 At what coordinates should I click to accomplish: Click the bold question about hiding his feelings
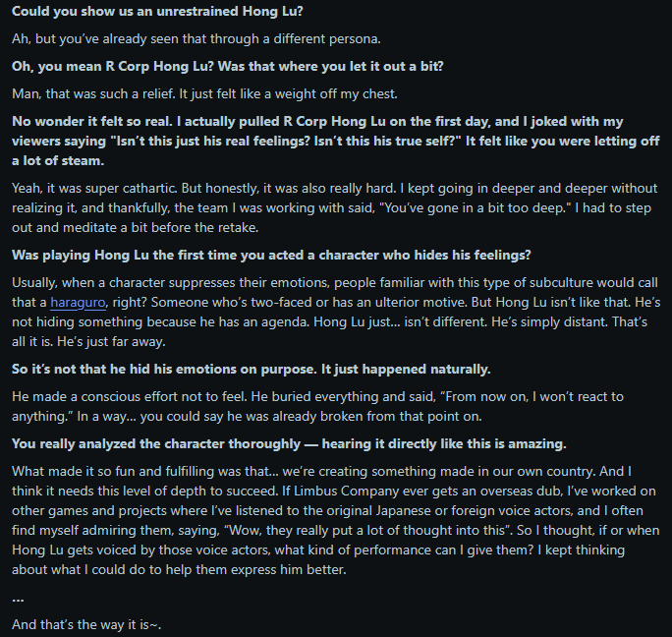[271, 256]
